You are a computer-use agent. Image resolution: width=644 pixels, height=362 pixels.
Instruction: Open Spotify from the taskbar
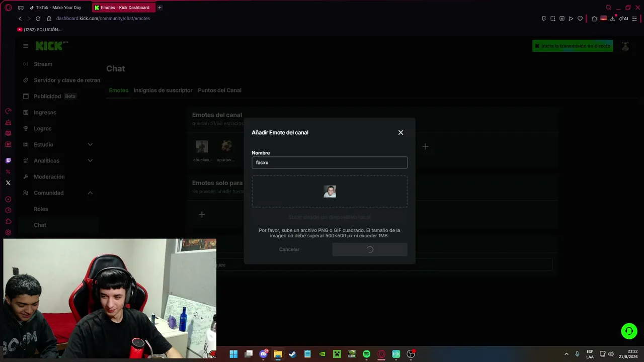pyautogui.click(x=366, y=354)
